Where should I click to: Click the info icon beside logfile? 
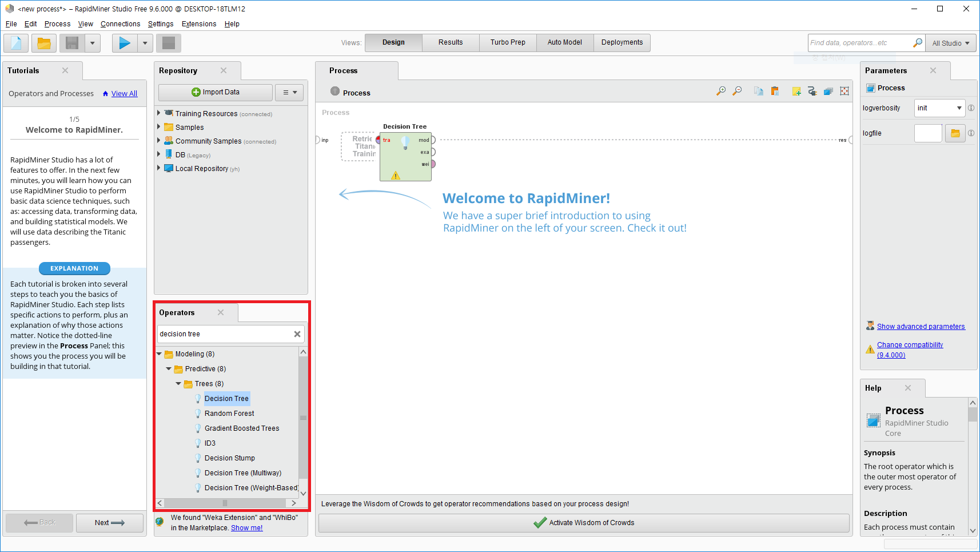(x=971, y=133)
